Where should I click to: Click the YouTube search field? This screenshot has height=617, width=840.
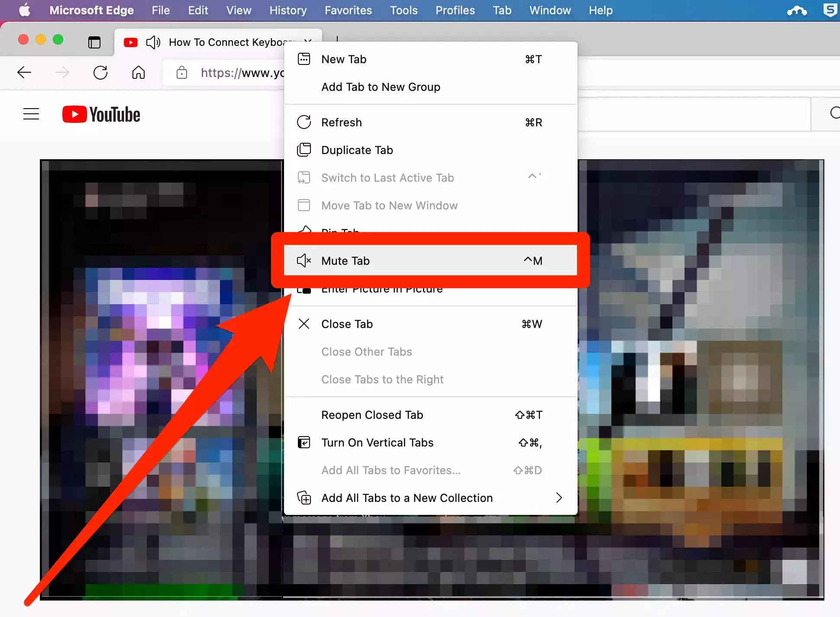pos(694,114)
